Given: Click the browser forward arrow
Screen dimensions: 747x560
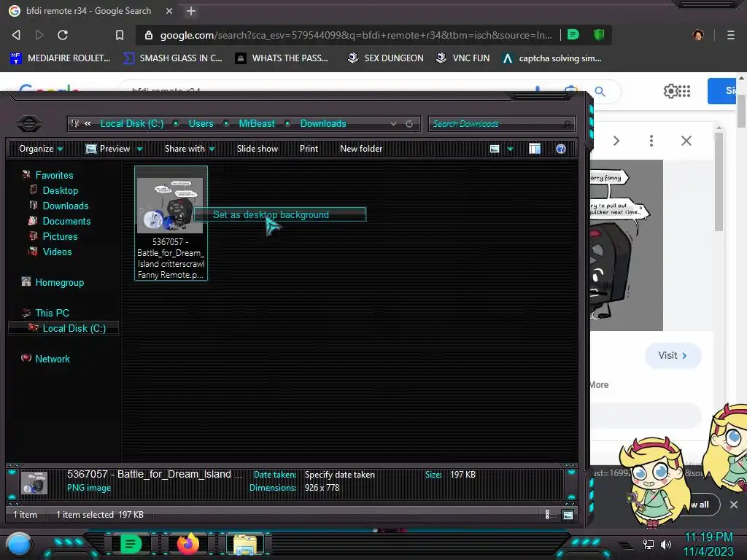Looking at the screenshot, I should 39,35.
